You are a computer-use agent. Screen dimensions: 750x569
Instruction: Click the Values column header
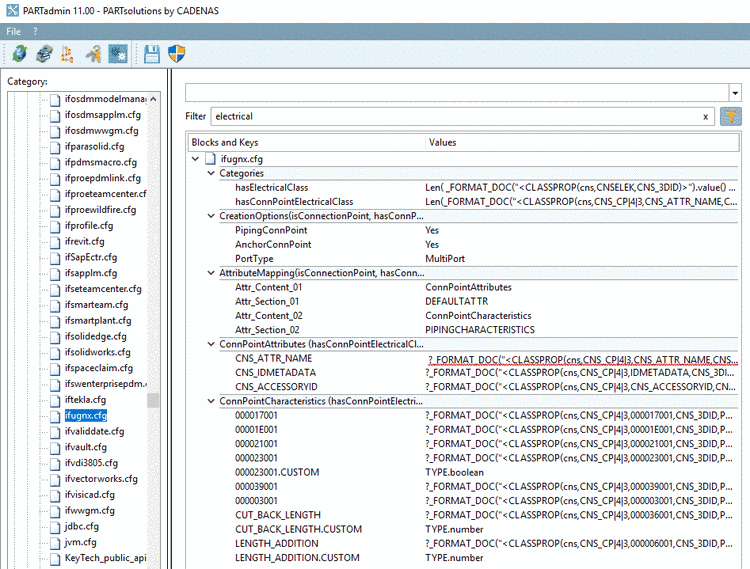click(442, 142)
